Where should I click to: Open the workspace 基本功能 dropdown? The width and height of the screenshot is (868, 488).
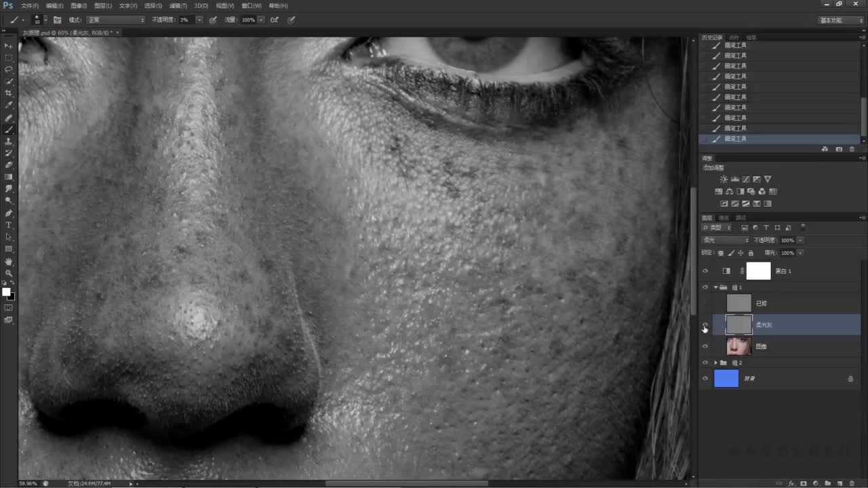pos(840,20)
